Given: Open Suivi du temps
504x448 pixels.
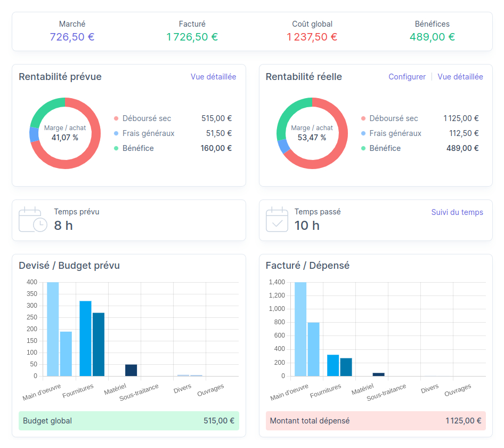Looking at the screenshot, I should coord(457,212).
